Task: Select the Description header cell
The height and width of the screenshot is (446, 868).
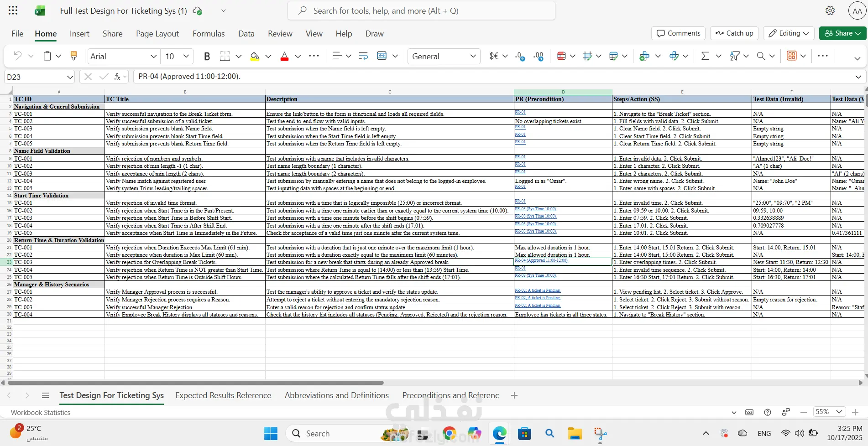Action: (x=390, y=99)
